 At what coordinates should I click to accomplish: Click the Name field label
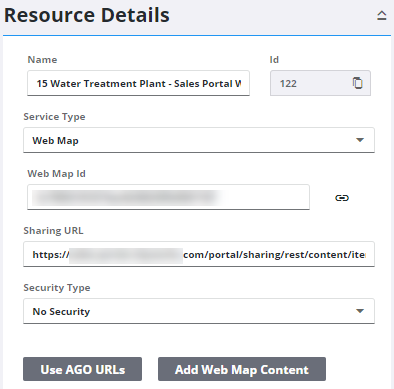(42, 60)
